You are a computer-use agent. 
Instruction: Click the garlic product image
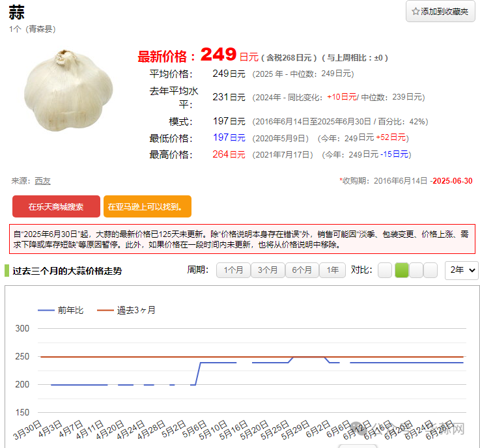click(68, 89)
